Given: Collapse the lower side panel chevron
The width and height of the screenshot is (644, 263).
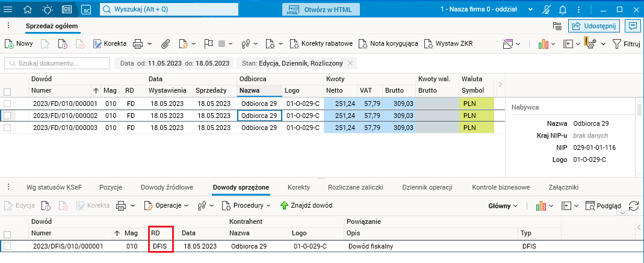Looking at the screenshot, I should [639, 227].
